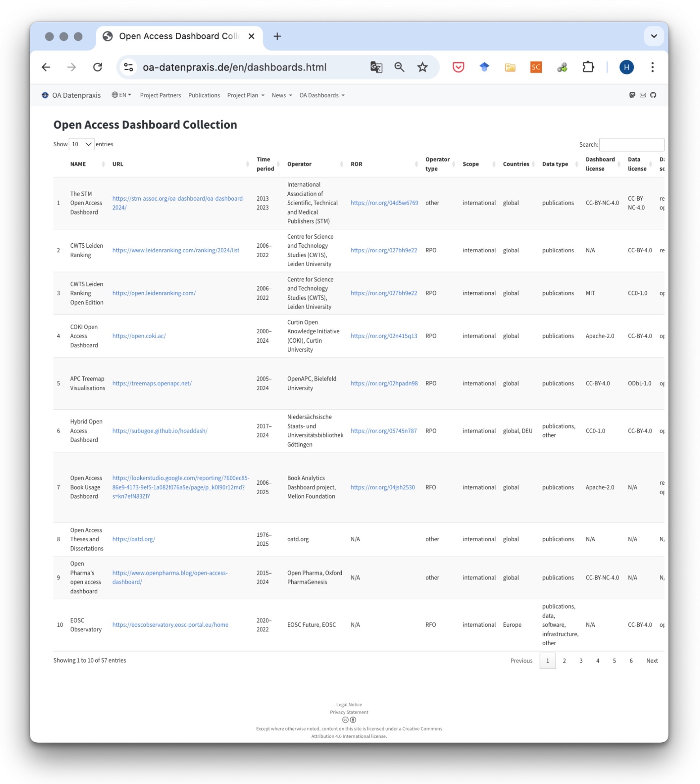The height and width of the screenshot is (784, 700).
Task: Reload the page with the refresh icon
Action: click(x=97, y=67)
